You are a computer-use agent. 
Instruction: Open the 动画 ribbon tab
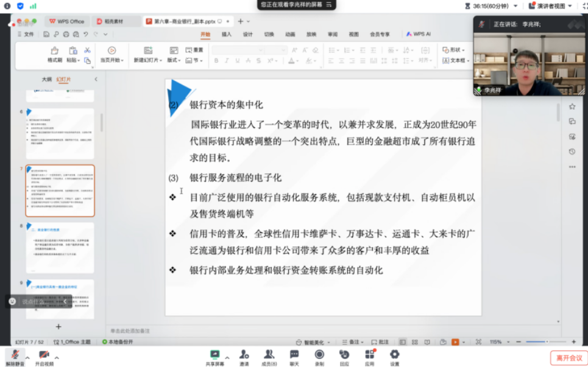coord(290,34)
